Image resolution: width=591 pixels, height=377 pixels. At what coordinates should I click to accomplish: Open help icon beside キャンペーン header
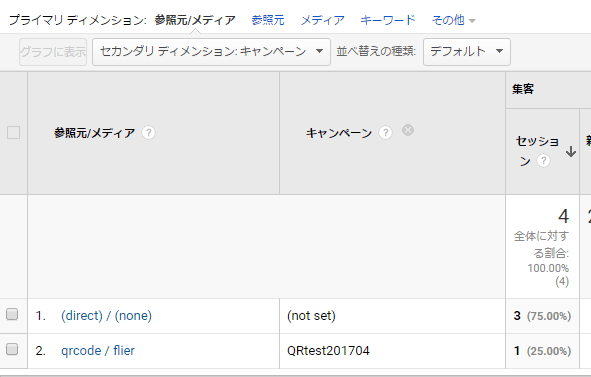[x=385, y=133]
